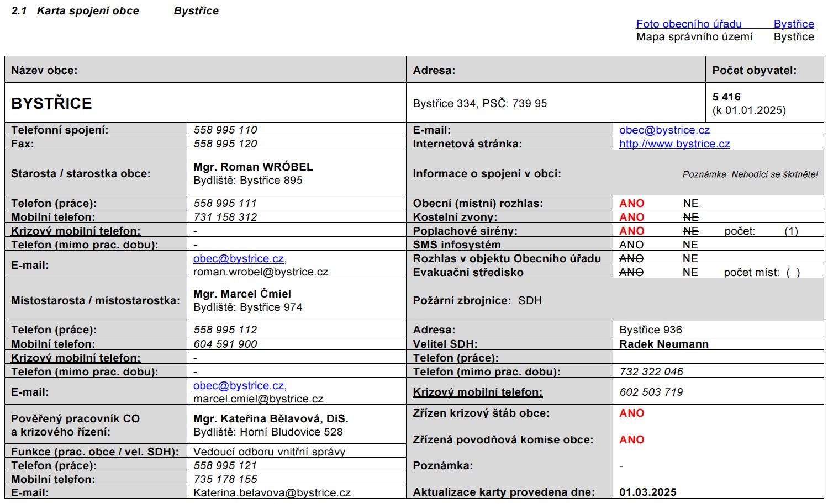The height and width of the screenshot is (504, 828).
Task: Click the "Mapa správního území" text
Action: point(694,37)
